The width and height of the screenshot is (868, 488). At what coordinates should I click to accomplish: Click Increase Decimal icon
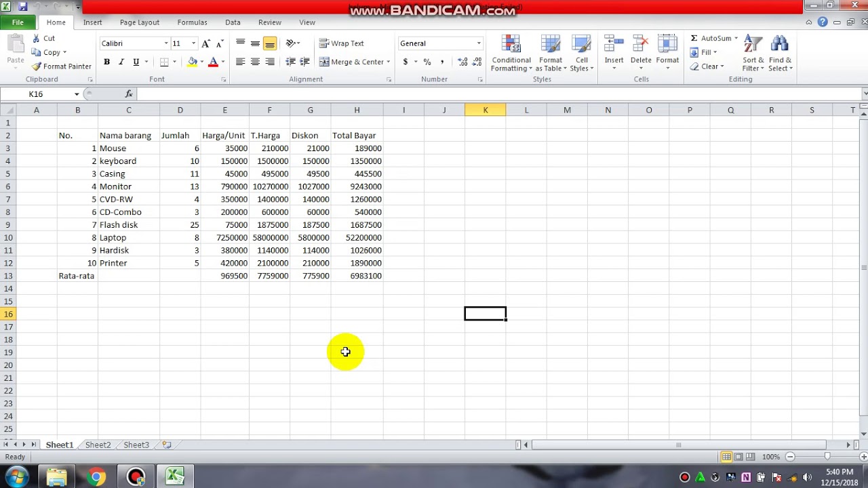pos(462,62)
